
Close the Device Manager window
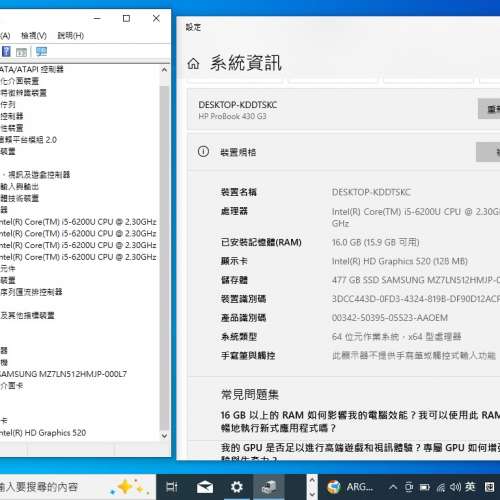point(156,18)
